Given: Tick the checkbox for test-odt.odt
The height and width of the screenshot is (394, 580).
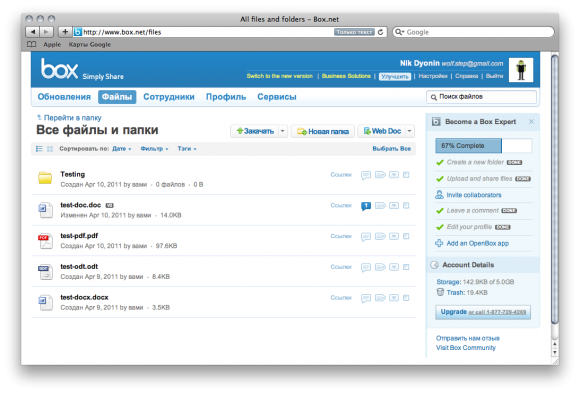Looking at the screenshot, I should point(406,267).
